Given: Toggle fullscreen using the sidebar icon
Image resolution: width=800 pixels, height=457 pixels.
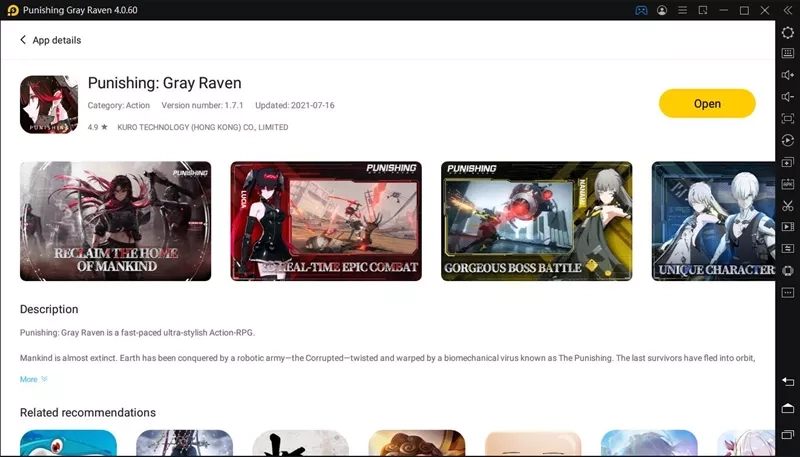Looking at the screenshot, I should click(788, 119).
